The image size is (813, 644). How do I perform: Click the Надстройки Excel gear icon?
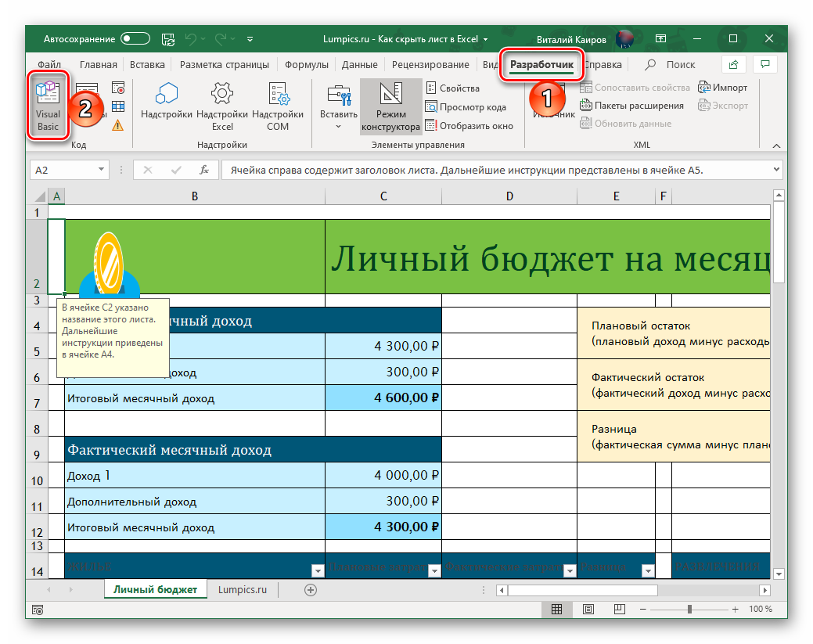(x=222, y=94)
